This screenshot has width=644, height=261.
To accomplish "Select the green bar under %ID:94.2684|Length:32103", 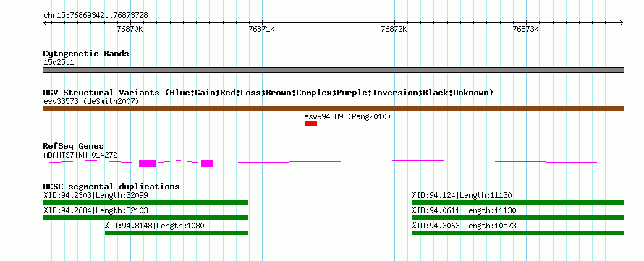I will (x=145, y=218).
